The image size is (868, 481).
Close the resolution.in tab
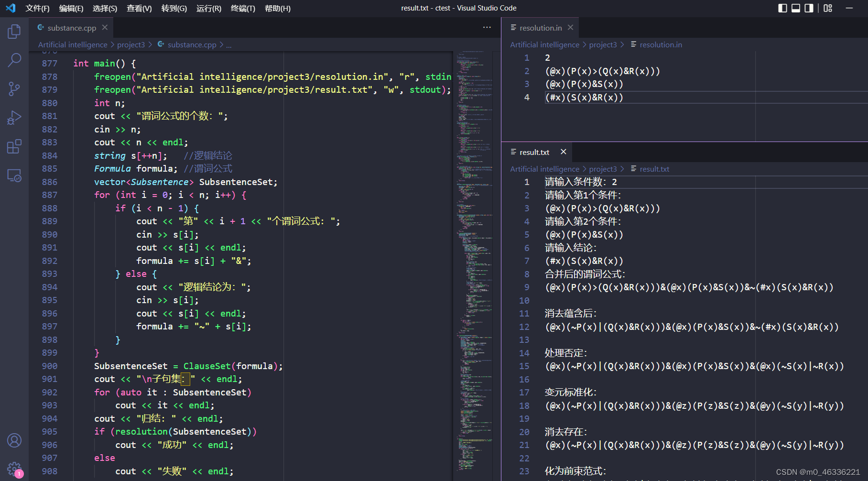click(x=570, y=28)
